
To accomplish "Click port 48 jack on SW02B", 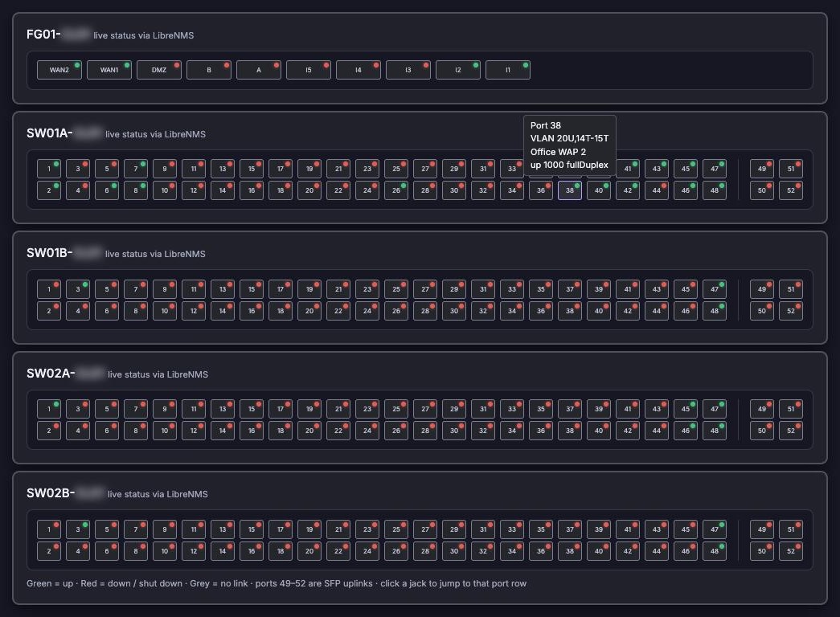I will coord(715,551).
